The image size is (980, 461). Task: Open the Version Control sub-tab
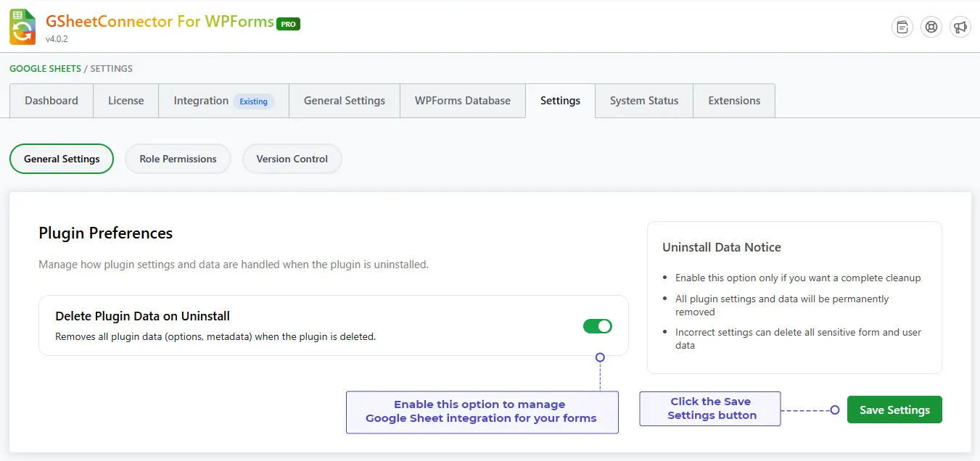click(292, 159)
